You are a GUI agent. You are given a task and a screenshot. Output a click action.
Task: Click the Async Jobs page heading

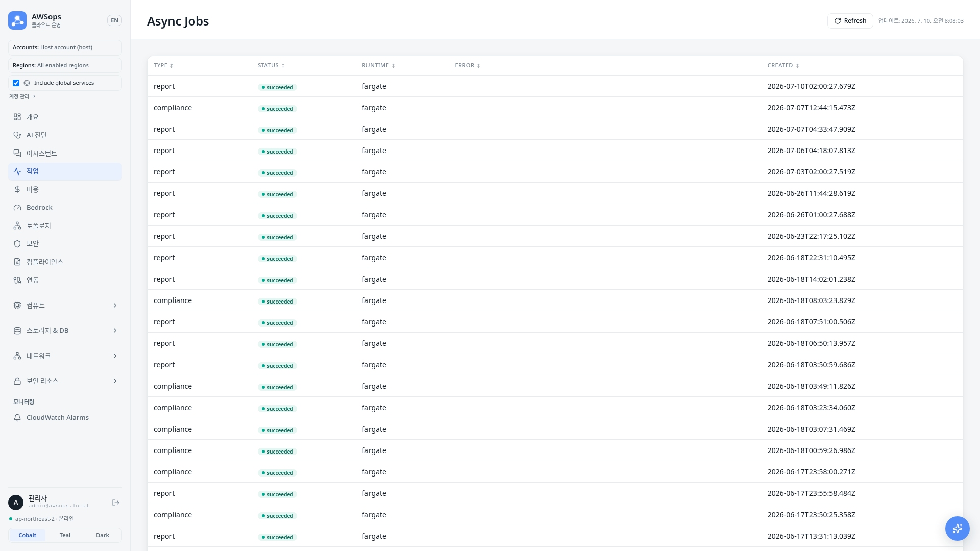[x=178, y=21]
